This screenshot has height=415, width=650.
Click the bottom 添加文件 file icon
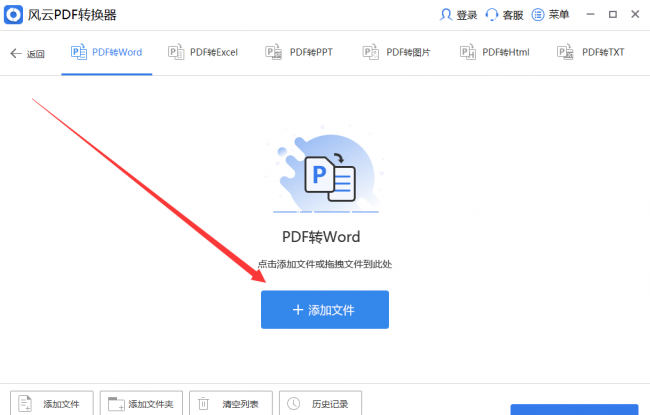point(25,403)
